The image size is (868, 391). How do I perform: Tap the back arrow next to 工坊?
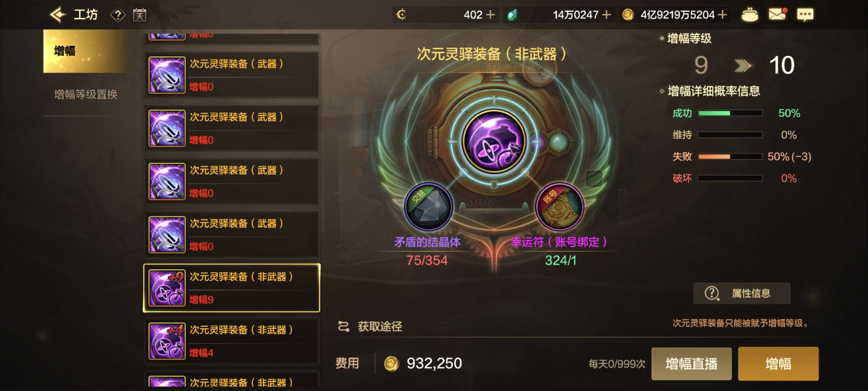pos(58,15)
